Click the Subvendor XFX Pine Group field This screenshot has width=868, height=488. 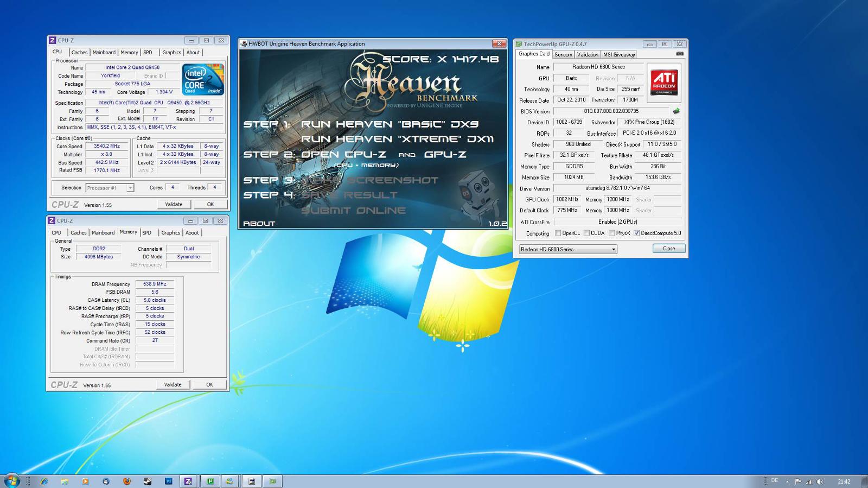coord(649,122)
